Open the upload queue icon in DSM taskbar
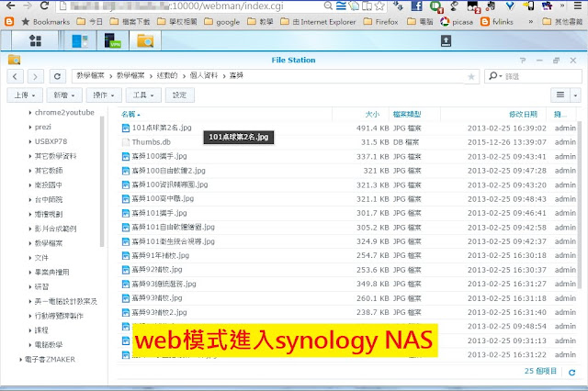This screenshot has width=588, height=391. coord(446,40)
